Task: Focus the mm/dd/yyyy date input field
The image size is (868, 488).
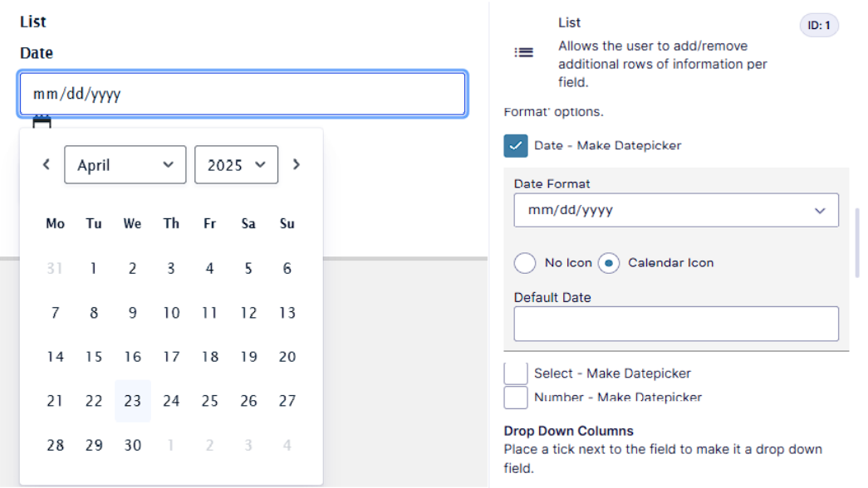Action: pos(243,94)
